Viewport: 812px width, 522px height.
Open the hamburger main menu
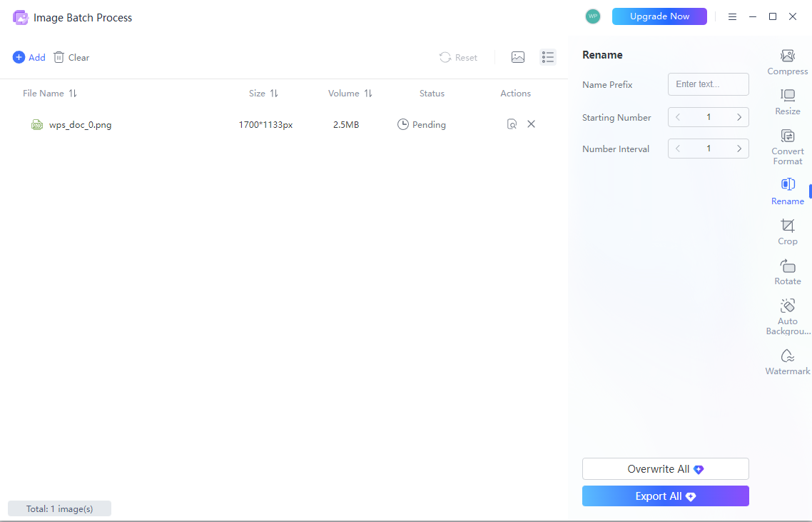732,16
